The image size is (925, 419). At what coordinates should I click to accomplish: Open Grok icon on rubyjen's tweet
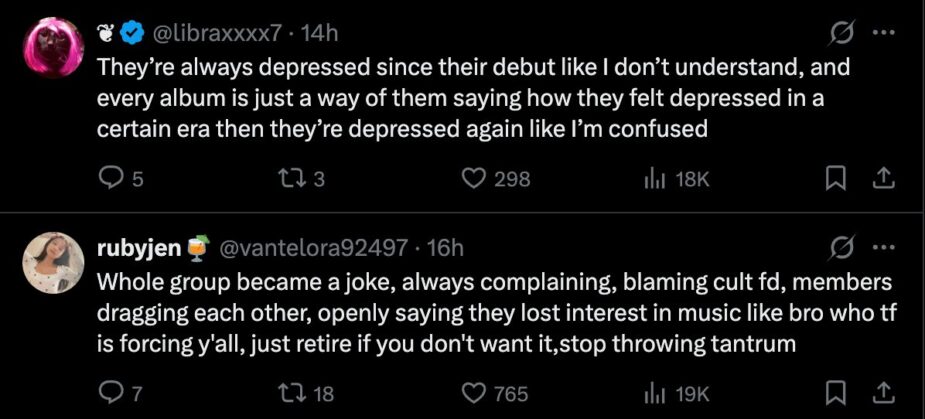pos(841,247)
